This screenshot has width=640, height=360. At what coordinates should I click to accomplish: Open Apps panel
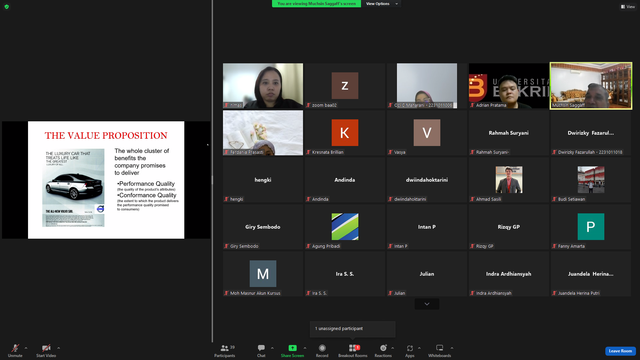410,350
